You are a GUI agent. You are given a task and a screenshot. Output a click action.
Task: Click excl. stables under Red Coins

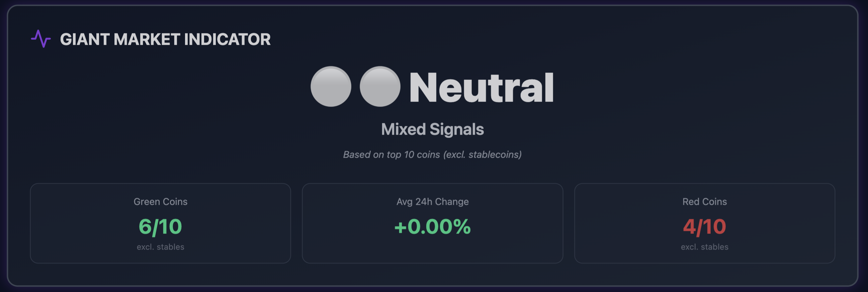pyautogui.click(x=704, y=247)
